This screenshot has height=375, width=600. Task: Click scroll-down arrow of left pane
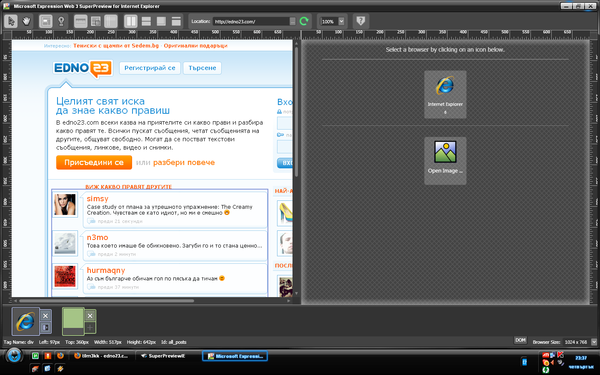pyautogui.click(x=297, y=293)
